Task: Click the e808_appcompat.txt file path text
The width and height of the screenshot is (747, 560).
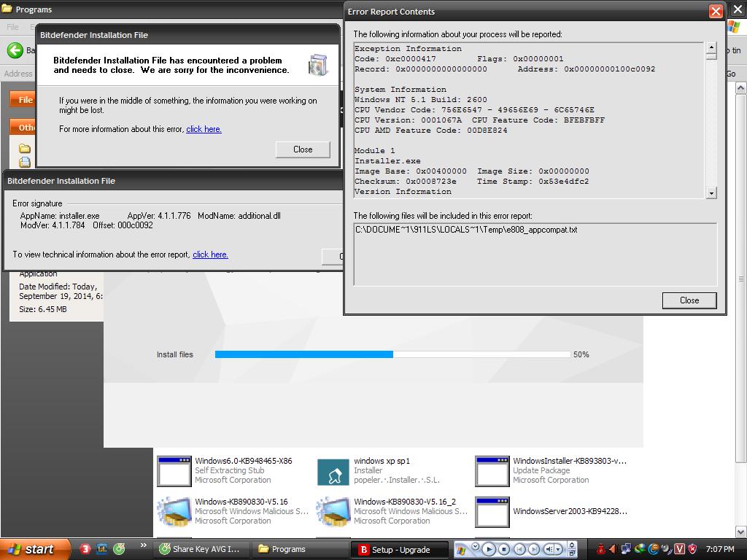Action: point(466,230)
